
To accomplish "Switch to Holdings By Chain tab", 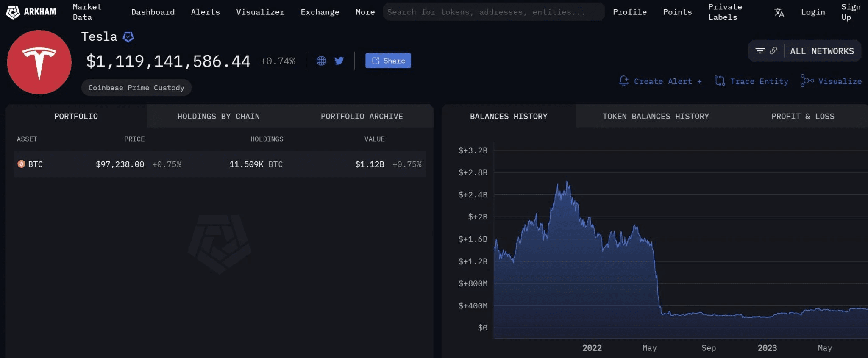I will point(218,116).
